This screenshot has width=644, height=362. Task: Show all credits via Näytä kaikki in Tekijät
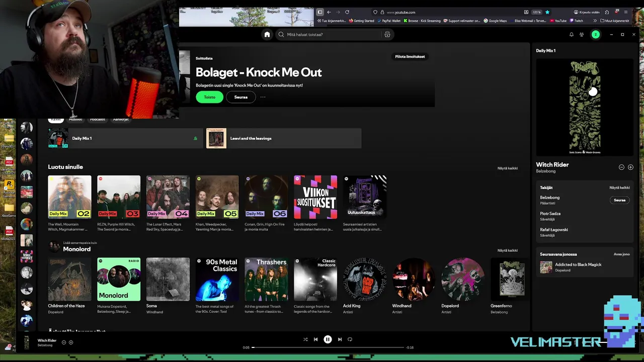tap(619, 188)
